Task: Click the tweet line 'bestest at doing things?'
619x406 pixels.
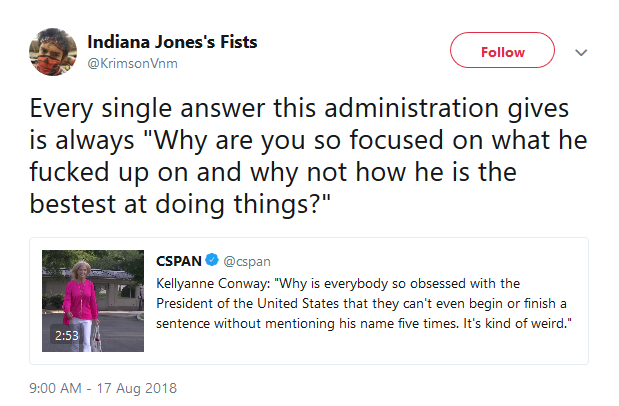Action: [x=180, y=204]
